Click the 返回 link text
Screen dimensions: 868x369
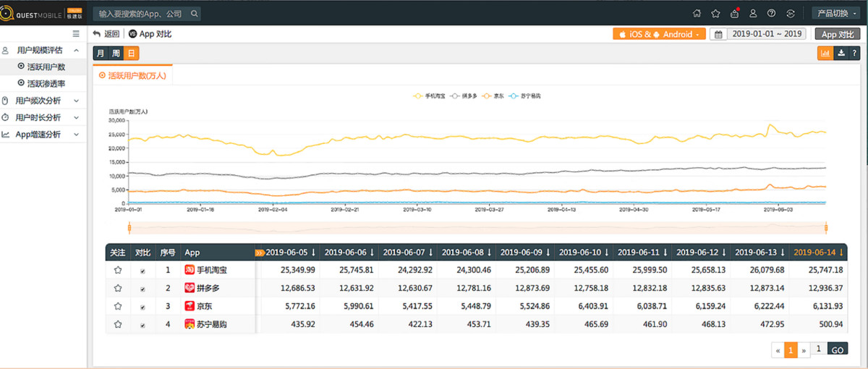coord(112,34)
